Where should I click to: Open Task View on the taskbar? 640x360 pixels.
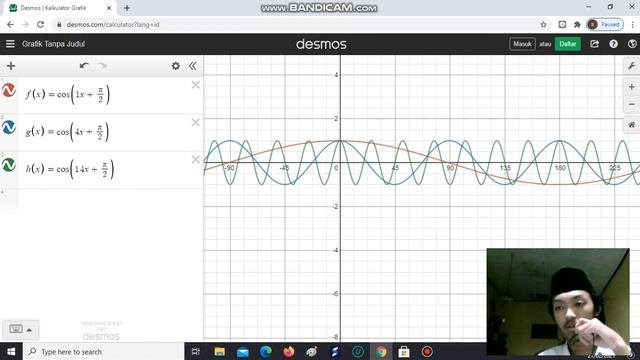tap(196, 351)
